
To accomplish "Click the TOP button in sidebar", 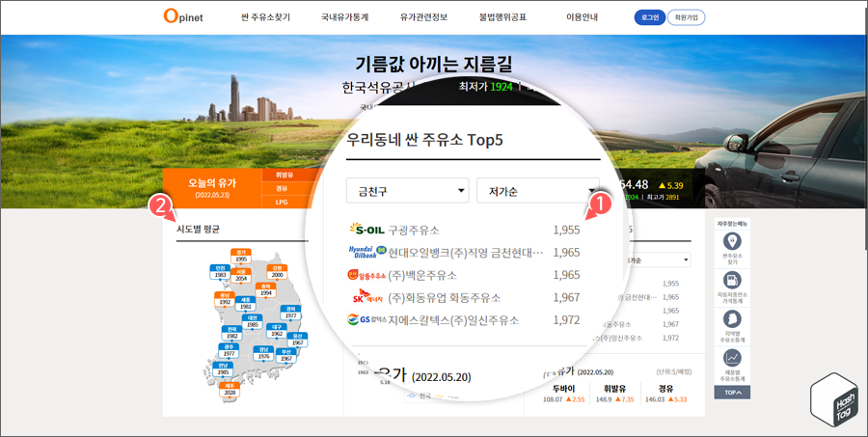I will pyautogui.click(x=732, y=392).
